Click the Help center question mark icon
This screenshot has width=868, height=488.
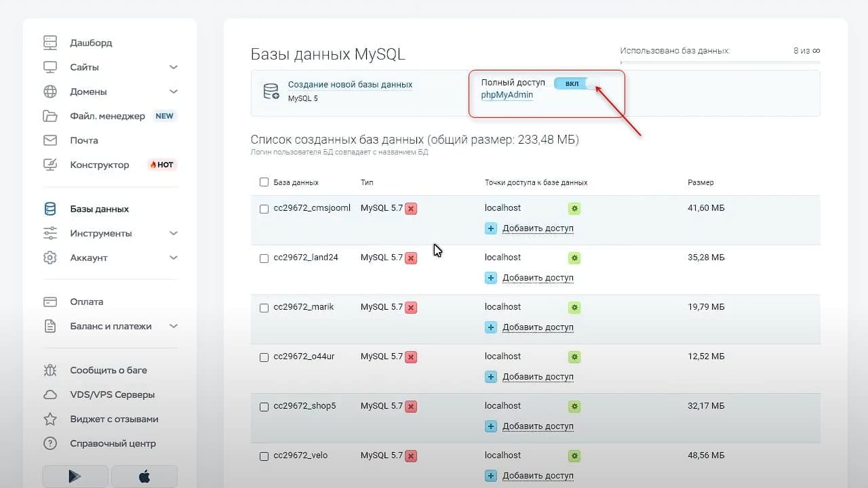pyautogui.click(x=50, y=443)
